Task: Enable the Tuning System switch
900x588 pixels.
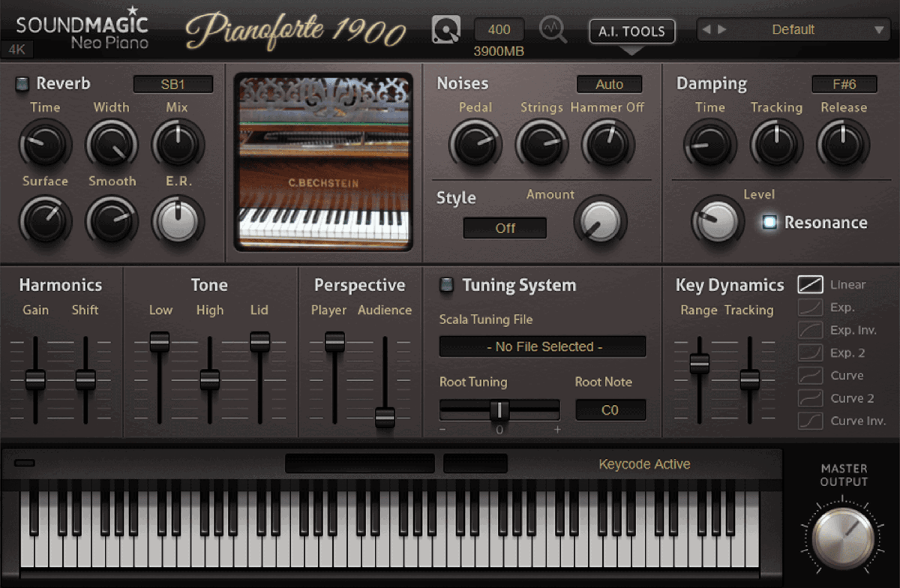Action: 447,285
